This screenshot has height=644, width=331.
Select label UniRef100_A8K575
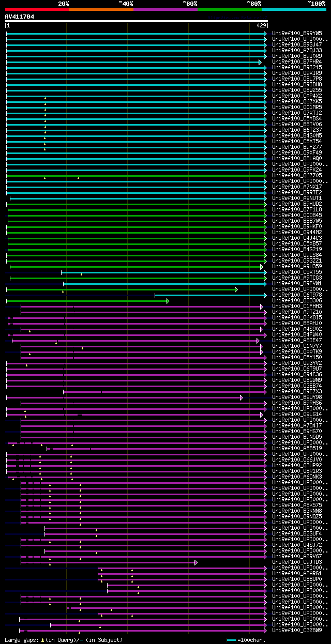coord(297,505)
